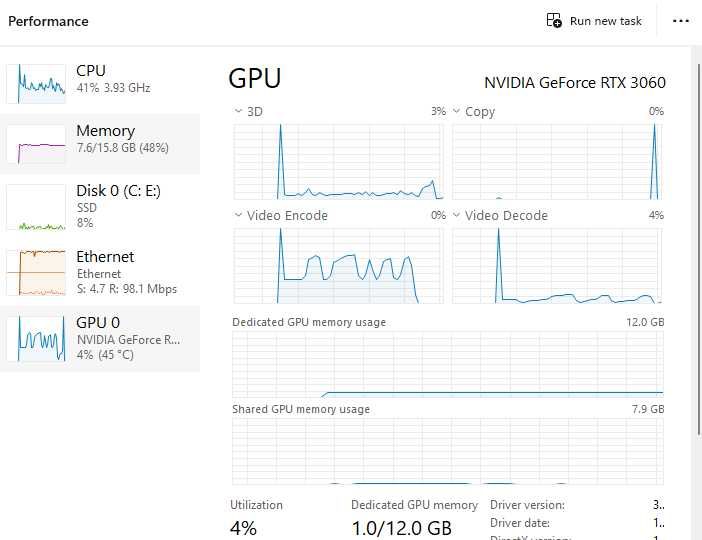Click the Shared GPU memory usage graph
The height and width of the screenshot is (540, 702).
[447, 451]
